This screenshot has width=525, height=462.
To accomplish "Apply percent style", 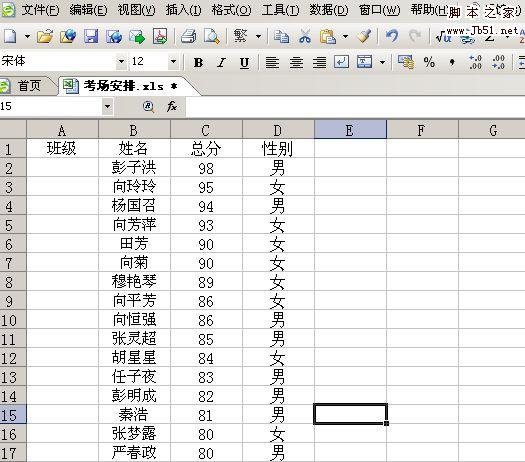I will [x=429, y=62].
